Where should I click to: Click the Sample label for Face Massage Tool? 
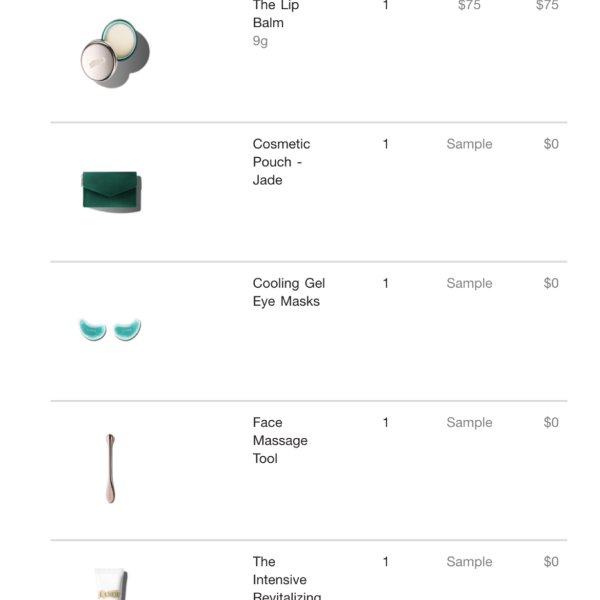469,422
